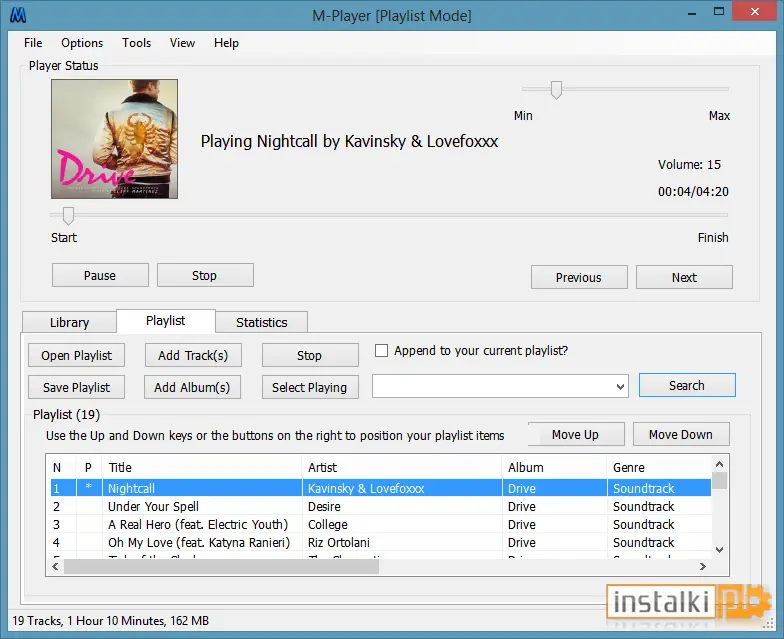Switch to the Statistics tab
Screen dimensions: 784x639
point(262,322)
